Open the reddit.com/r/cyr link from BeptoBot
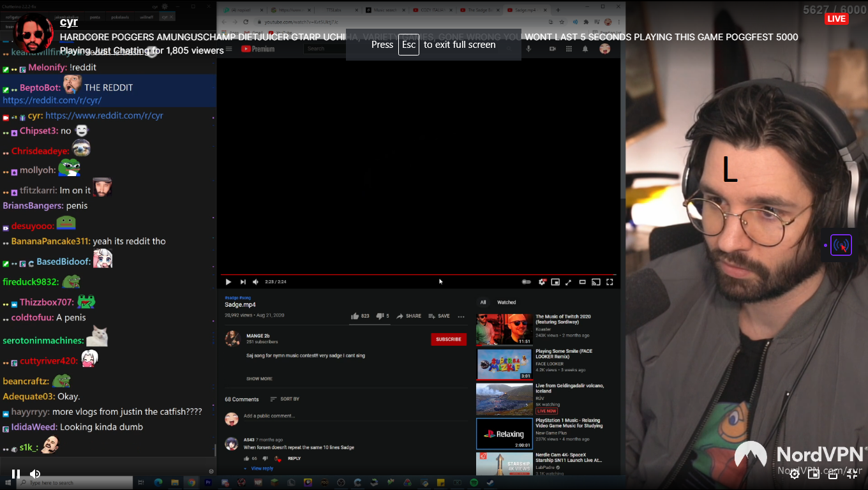Viewport: 868px width, 490px height. pyautogui.click(x=52, y=100)
